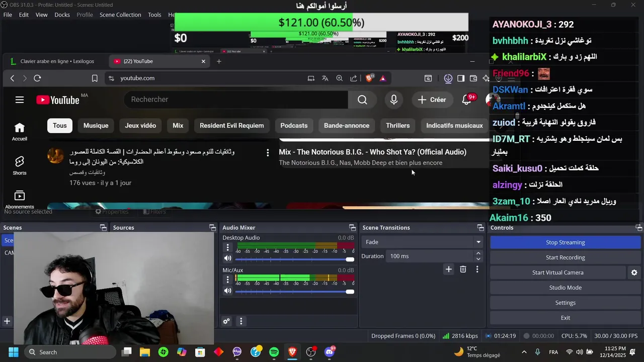Screen dimensions: 644x362
Task: Toggle the Brave sidebar panel icon
Action: tap(461, 78)
